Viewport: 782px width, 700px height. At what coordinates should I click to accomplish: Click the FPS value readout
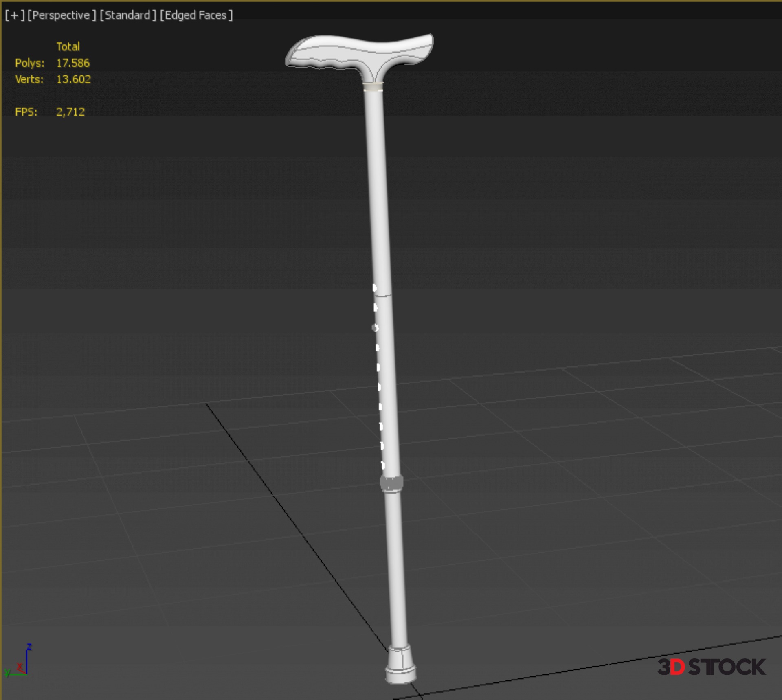click(70, 112)
